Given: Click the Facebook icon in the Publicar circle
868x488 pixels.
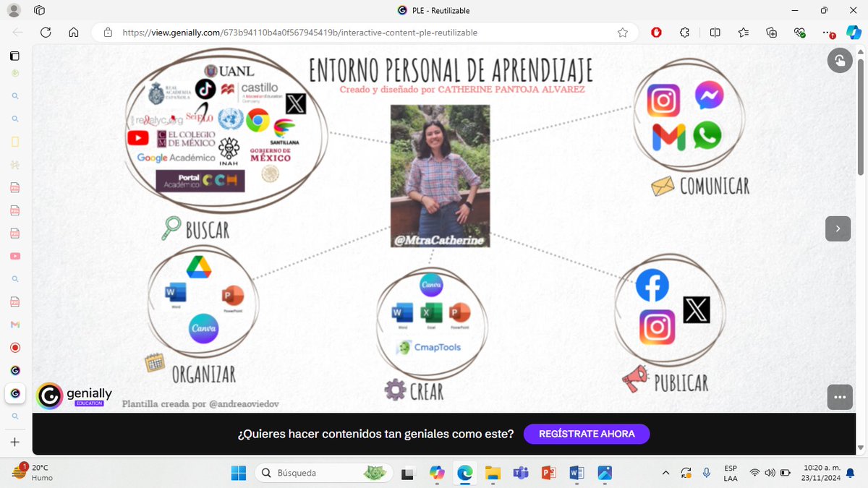Looking at the screenshot, I should 652,286.
